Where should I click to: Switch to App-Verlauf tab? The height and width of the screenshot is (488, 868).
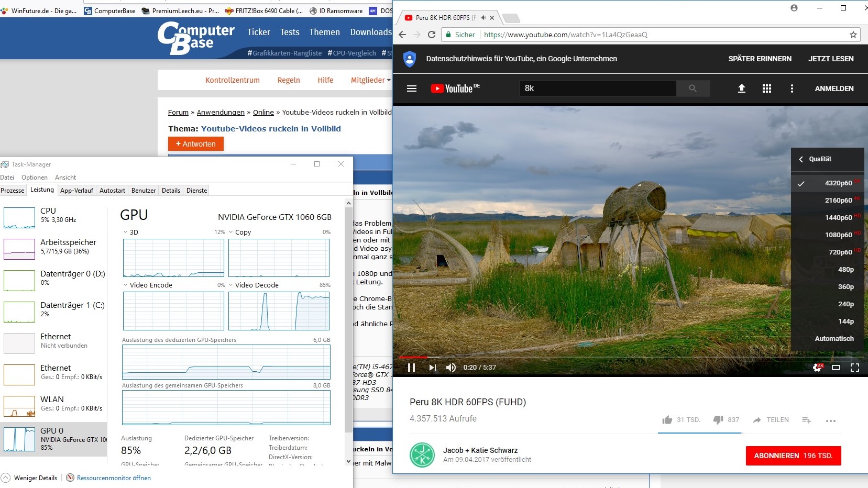point(76,191)
